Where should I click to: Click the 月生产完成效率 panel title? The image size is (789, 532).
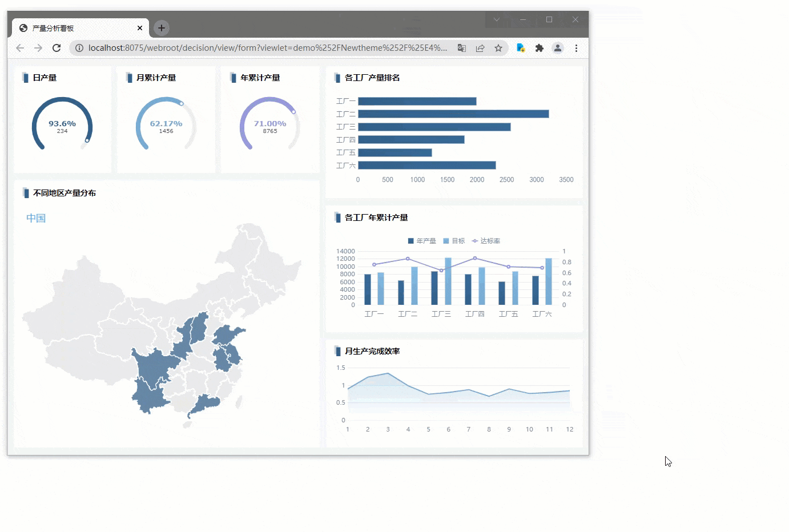[372, 351]
